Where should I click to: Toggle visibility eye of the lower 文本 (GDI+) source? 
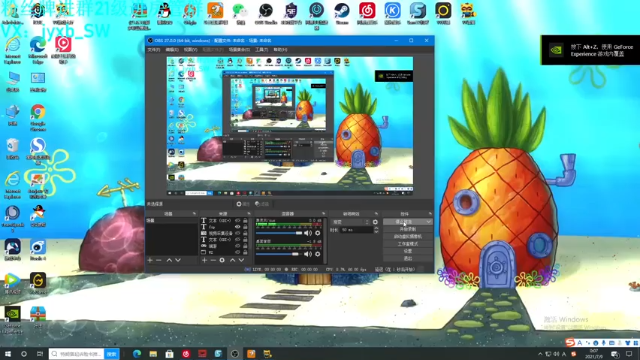click(238, 240)
